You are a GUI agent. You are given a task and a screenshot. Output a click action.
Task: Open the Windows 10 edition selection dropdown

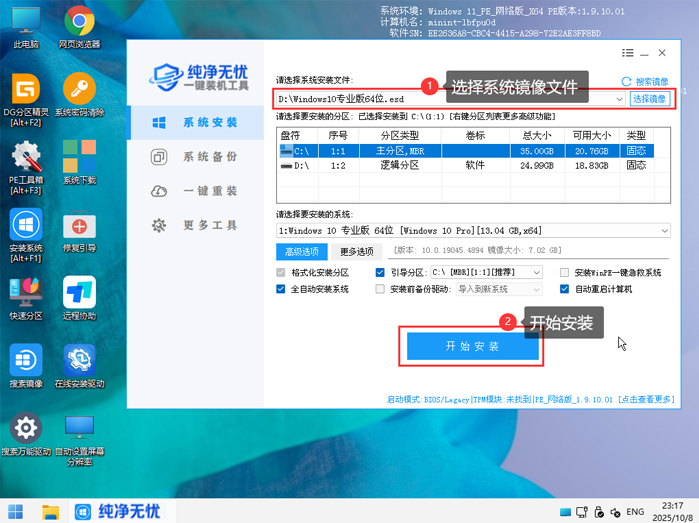[x=664, y=231]
